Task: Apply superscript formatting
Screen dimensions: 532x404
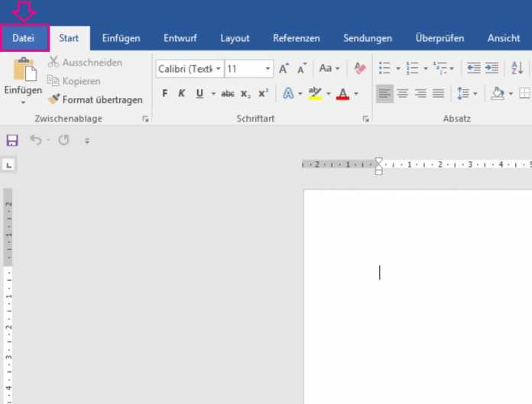Action: pyautogui.click(x=263, y=93)
